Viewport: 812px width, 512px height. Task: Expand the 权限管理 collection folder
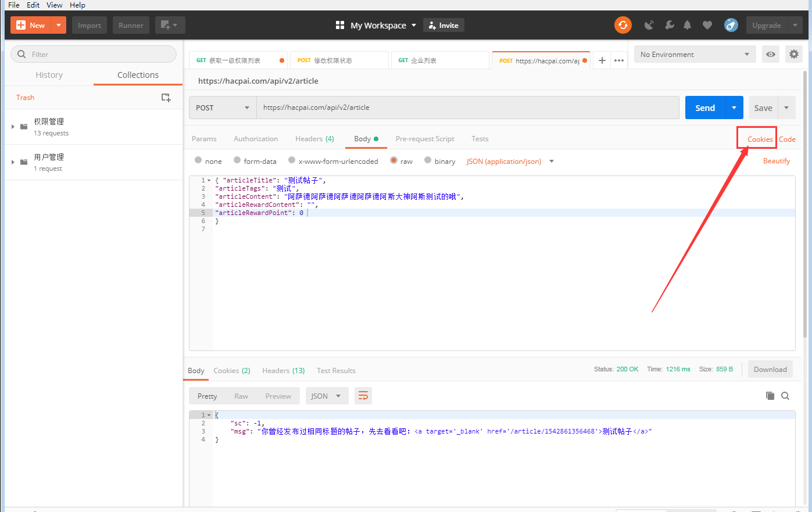tap(13, 126)
